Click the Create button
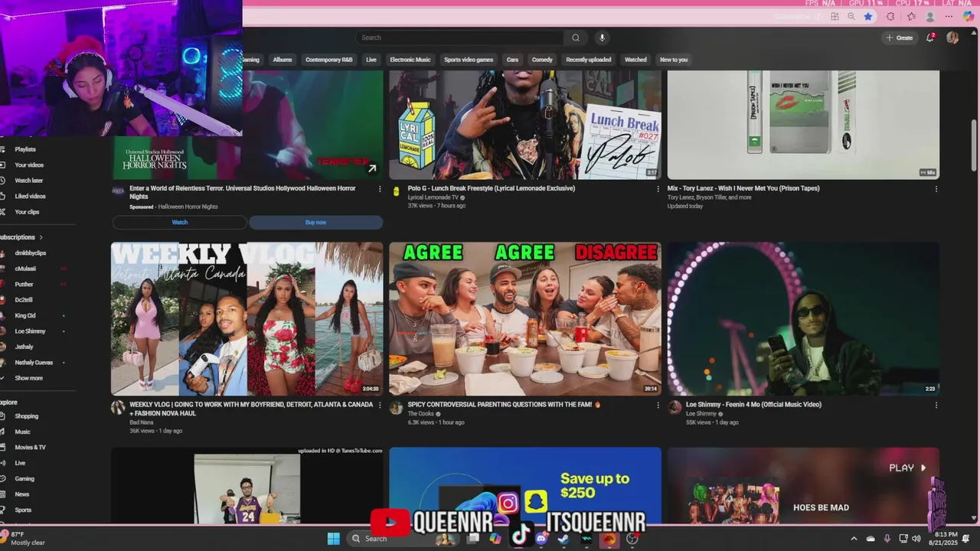The width and height of the screenshot is (980, 551). pos(900,37)
